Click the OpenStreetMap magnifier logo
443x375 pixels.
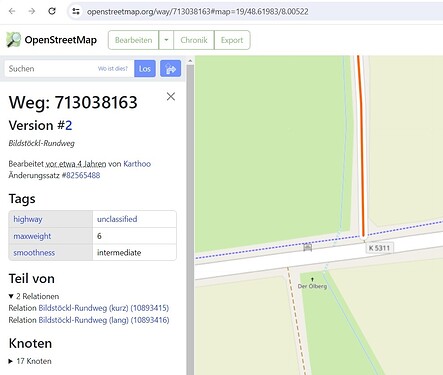pyautogui.click(x=13, y=40)
